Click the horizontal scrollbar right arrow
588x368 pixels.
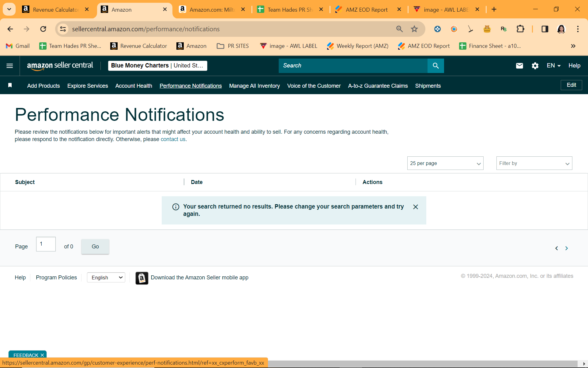[584, 364]
